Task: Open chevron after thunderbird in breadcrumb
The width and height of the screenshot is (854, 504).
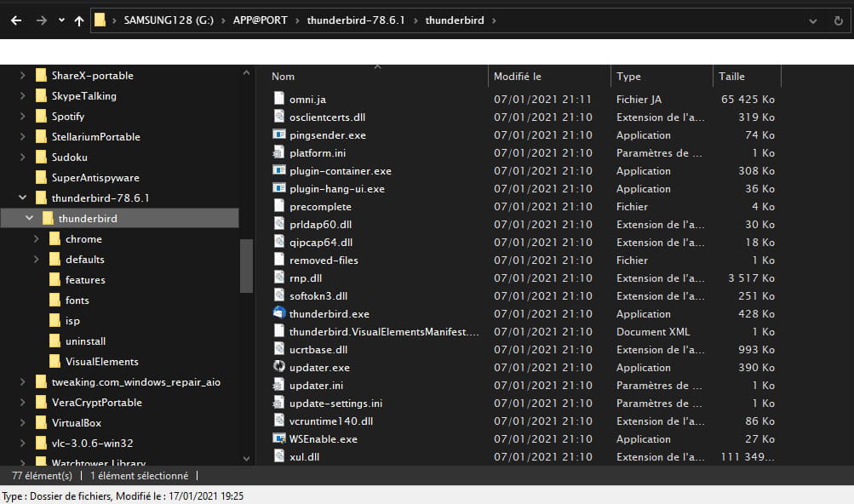Action: [x=494, y=20]
